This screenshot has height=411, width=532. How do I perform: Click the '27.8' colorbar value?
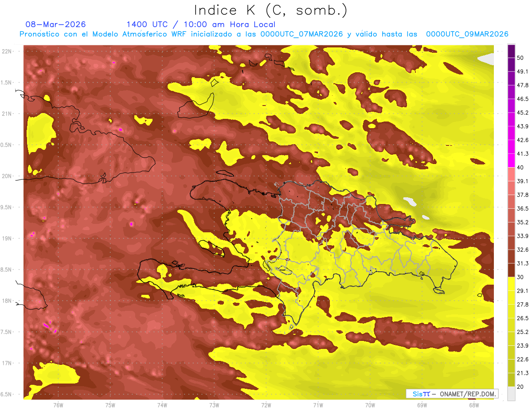click(x=523, y=304)
